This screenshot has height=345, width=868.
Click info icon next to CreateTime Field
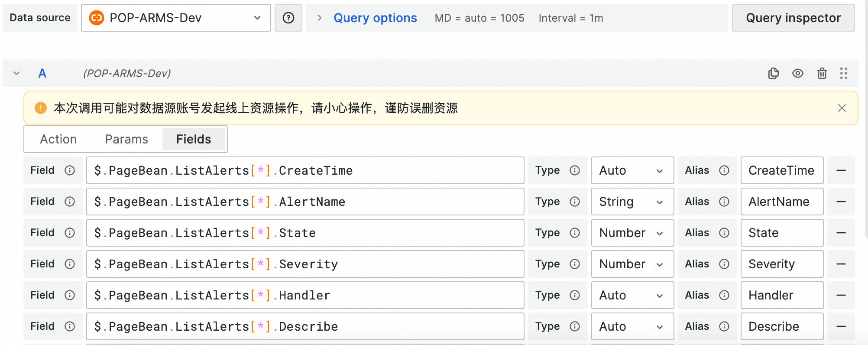(x=70, y=170)
